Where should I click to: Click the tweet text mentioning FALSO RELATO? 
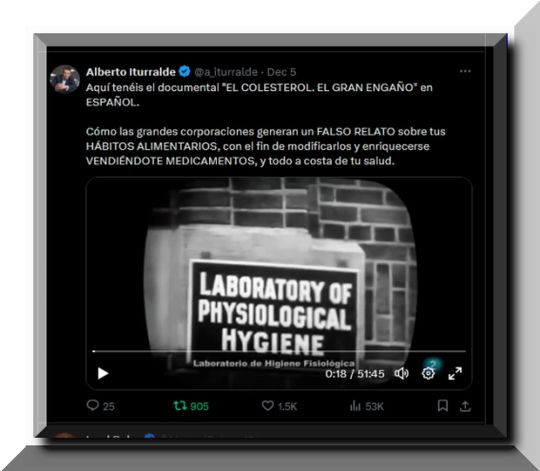pos(266,146)
